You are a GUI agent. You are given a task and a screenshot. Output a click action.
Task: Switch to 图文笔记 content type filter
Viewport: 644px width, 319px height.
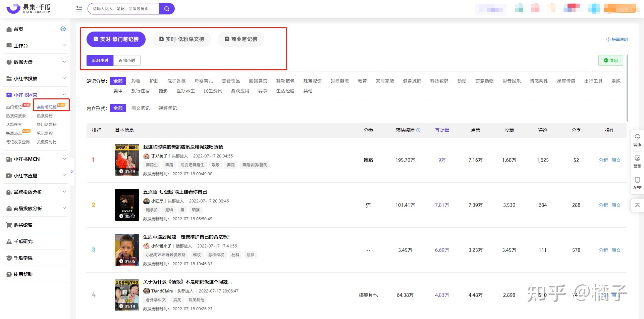point(141,108)
